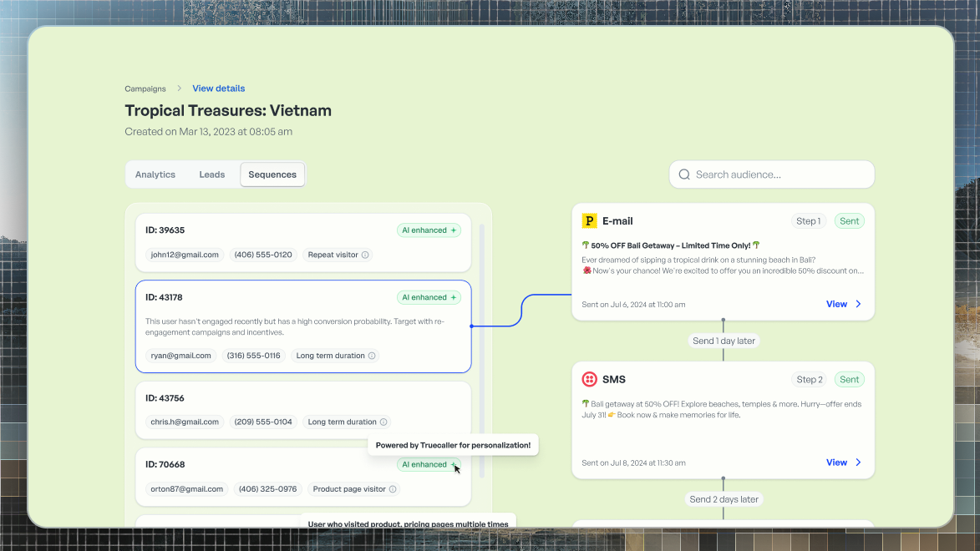Click the View details breadcrumb link

218,88
